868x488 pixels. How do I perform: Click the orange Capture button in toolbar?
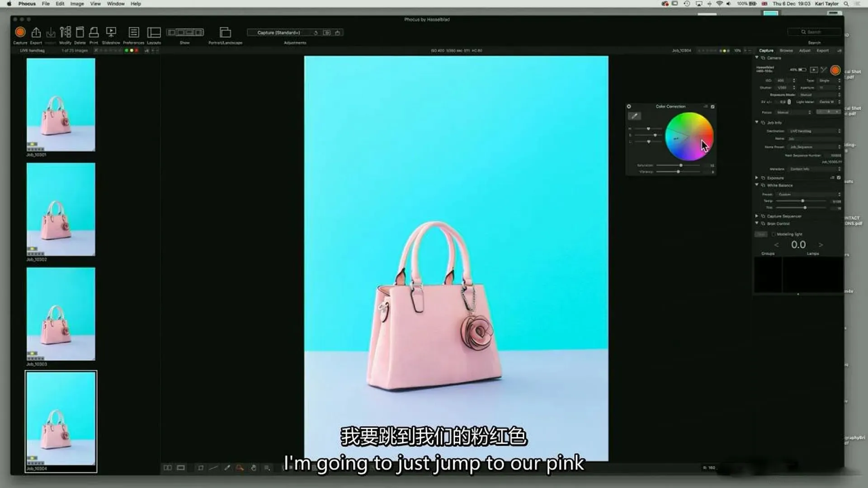(x=20, y=33)
